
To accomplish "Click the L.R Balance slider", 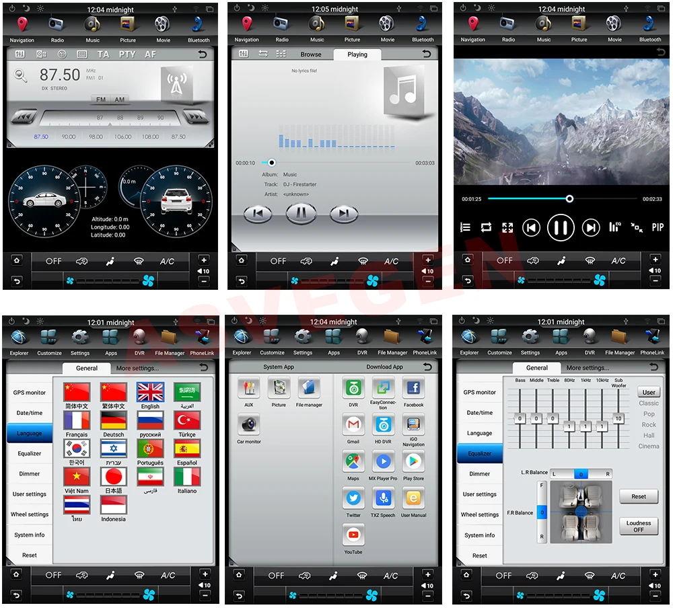I will [581, 474].
